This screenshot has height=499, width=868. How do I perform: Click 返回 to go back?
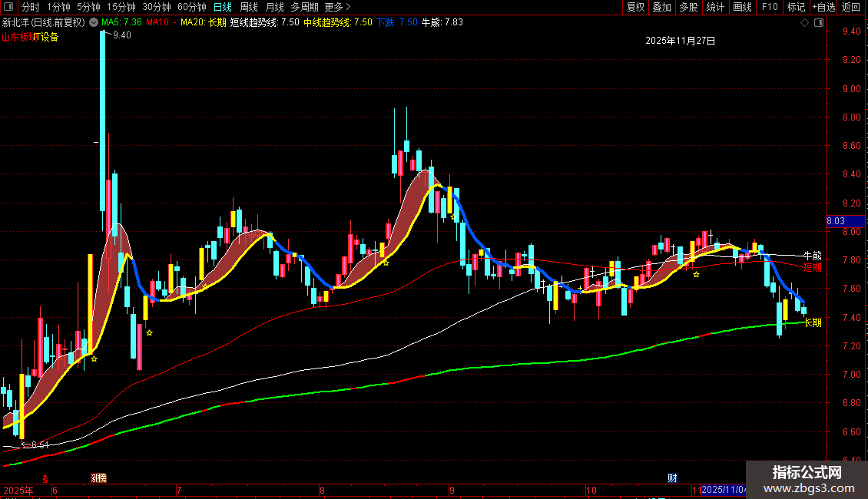pyautogui.click(x=851, y=7)
